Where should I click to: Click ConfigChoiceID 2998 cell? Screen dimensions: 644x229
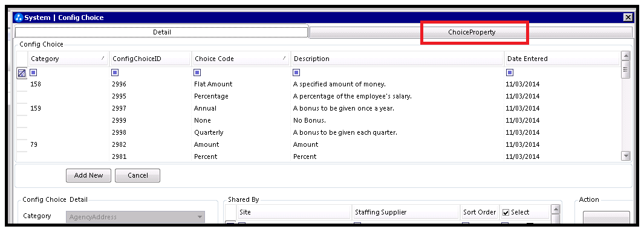(x=119, y=132)
